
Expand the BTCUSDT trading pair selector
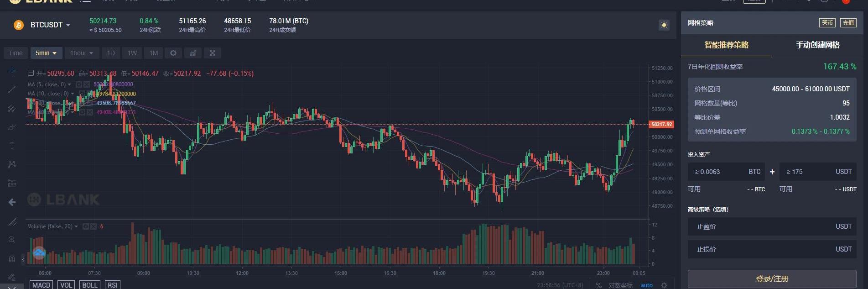(50, 25)
